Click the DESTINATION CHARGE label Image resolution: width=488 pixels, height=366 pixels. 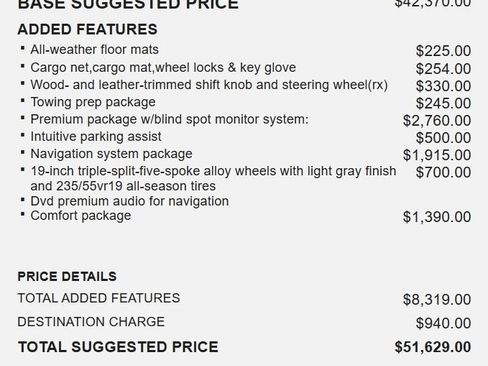pyautogui.click(x=91, y=322)
